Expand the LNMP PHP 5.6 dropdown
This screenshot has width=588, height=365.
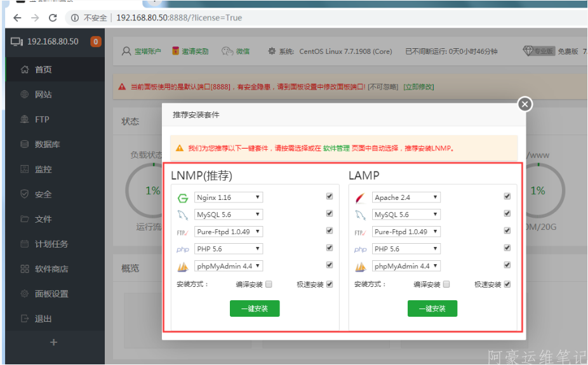[228, 249]
